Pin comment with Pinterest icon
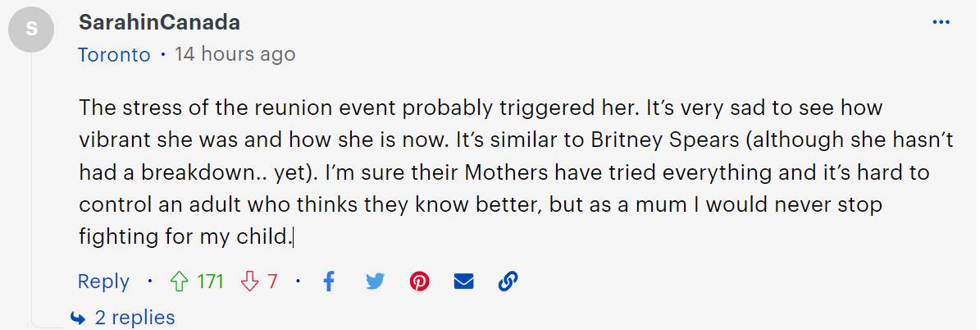 (419, 282)
